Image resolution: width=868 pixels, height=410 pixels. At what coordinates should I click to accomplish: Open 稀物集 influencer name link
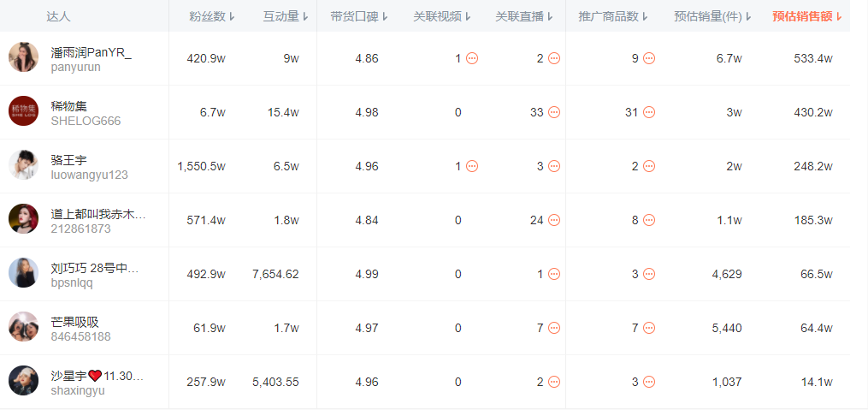pyautogui.click(x=69, y=106)
